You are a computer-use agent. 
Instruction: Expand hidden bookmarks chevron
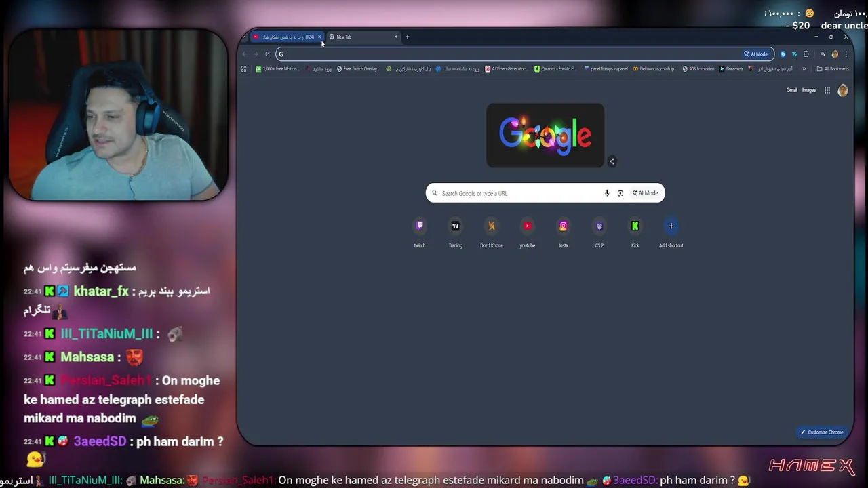(804, 68)
